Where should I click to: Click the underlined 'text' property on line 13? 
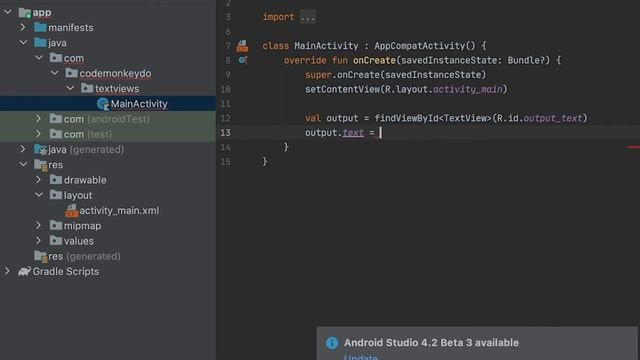353,133
